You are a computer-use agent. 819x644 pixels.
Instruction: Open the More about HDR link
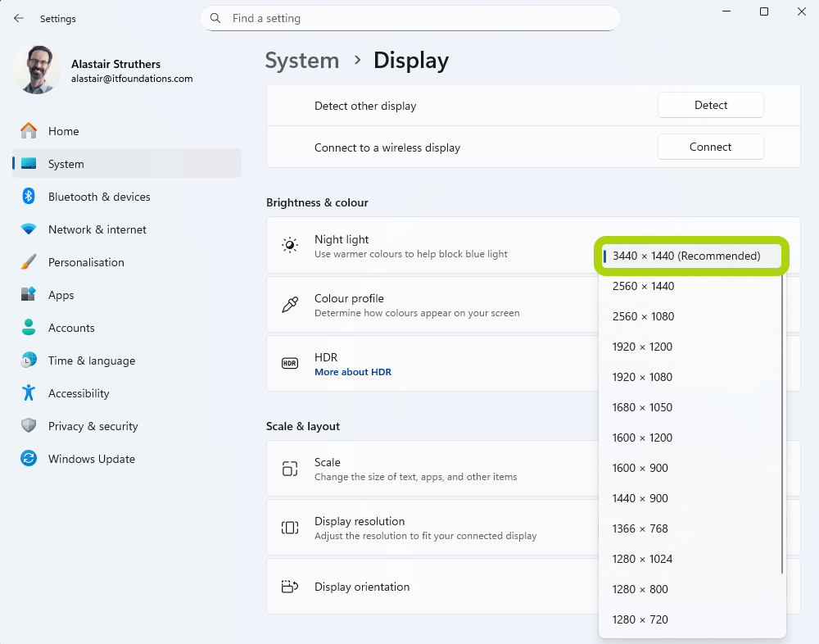353,371
